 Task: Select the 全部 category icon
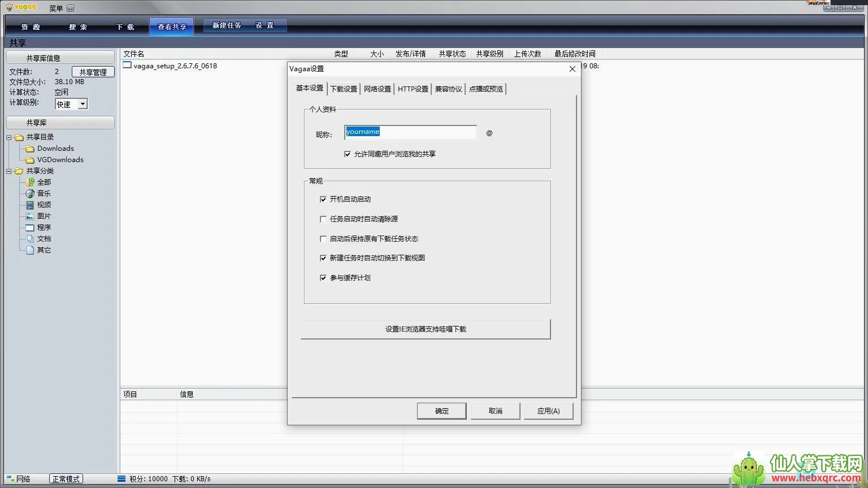coord(31,182)
